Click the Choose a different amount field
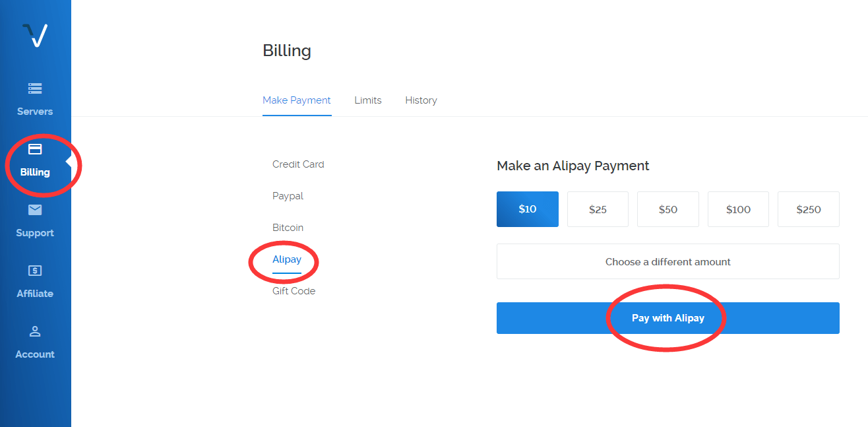868x427 pixels. point(668,261)
